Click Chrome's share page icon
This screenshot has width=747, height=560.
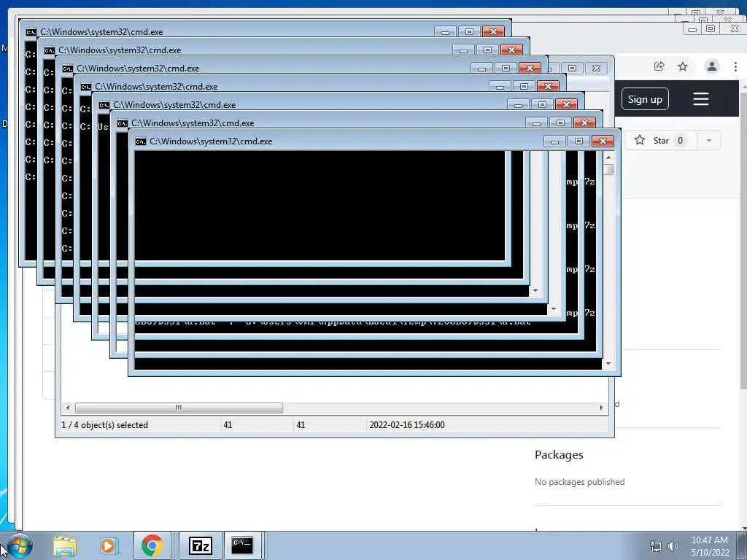click(x=659, y=66)
